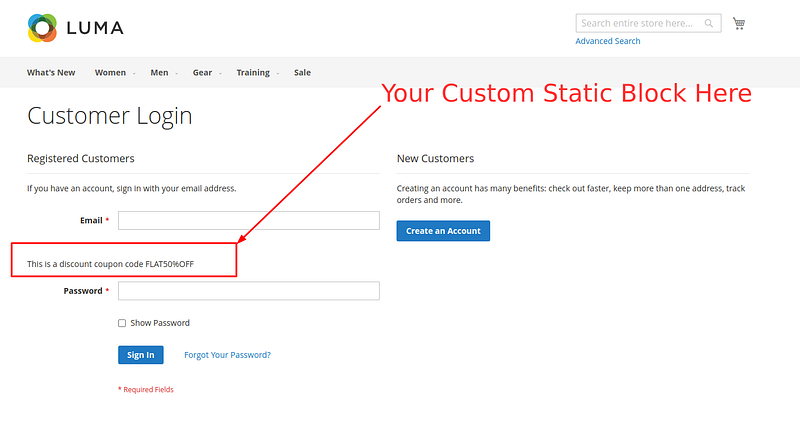This screenshot has width=800, height=431.
Task: Expand the Gear menu dropdown arrow
Action: 220,73
